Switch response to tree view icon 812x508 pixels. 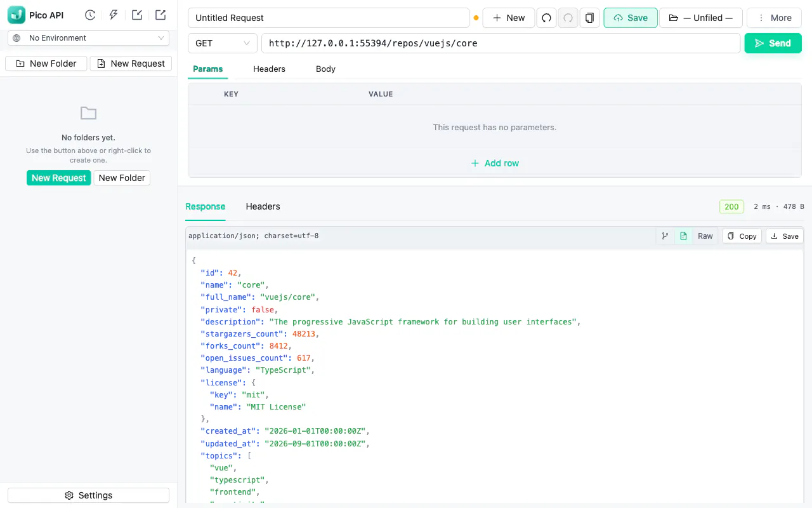[665, 236]
